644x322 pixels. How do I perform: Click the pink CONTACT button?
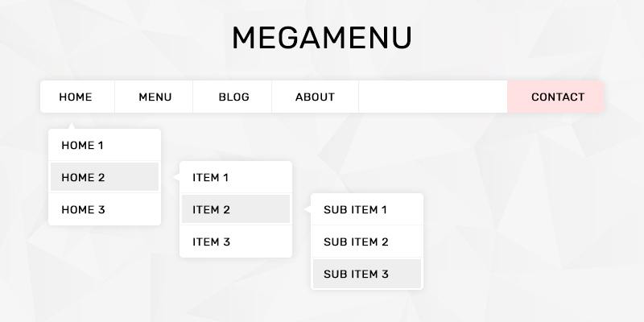click(x=557, y=97)
